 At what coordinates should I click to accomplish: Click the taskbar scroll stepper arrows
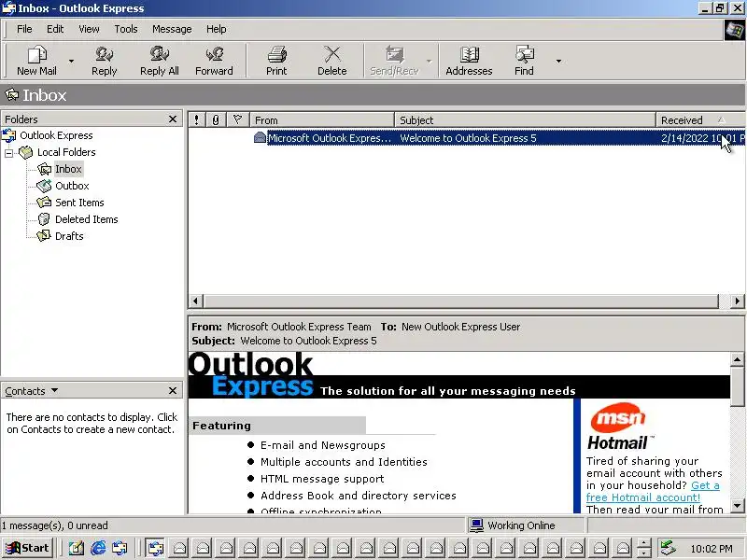click(x=643, y=548)
